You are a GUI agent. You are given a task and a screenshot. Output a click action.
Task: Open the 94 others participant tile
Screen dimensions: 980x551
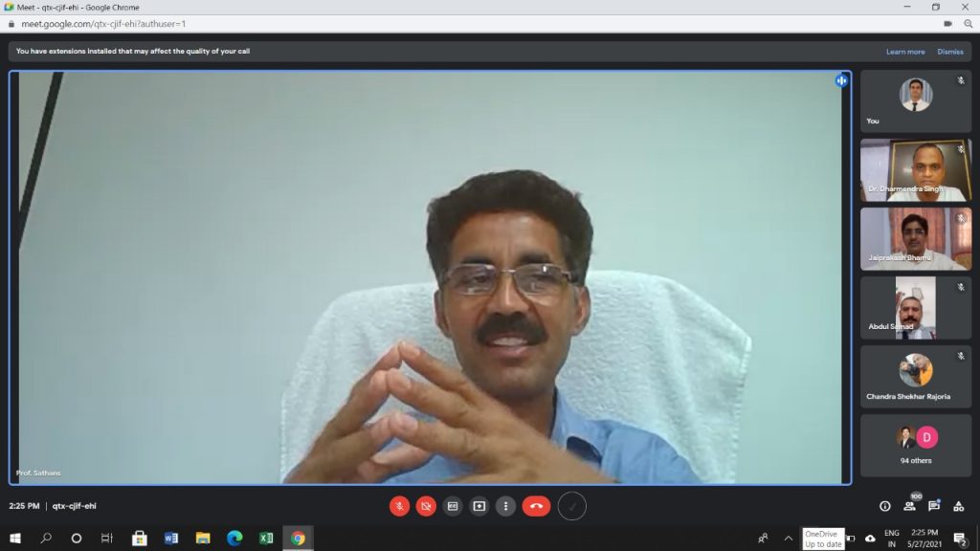(x=916, y=446)
